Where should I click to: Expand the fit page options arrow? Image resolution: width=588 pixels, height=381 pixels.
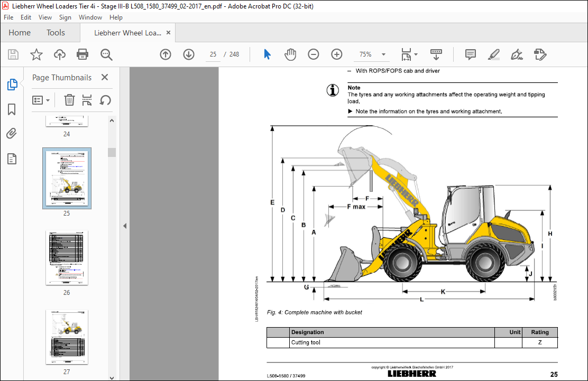[416, 54]
